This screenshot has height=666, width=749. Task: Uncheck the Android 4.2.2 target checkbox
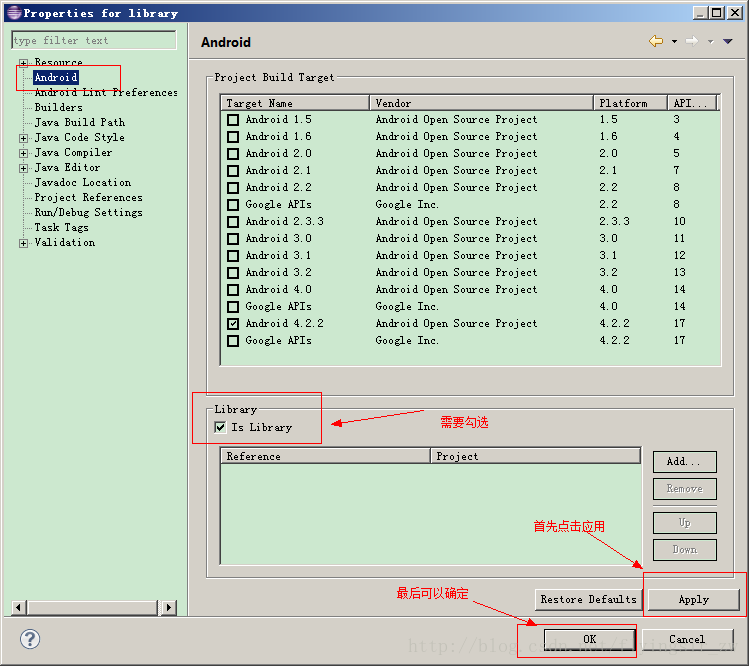pos(233,324)
